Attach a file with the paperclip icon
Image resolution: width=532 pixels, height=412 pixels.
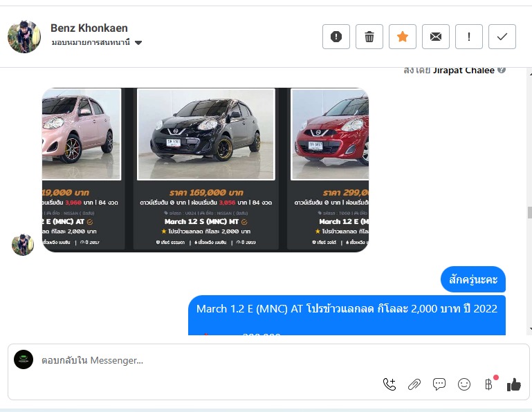click(414, 384)
